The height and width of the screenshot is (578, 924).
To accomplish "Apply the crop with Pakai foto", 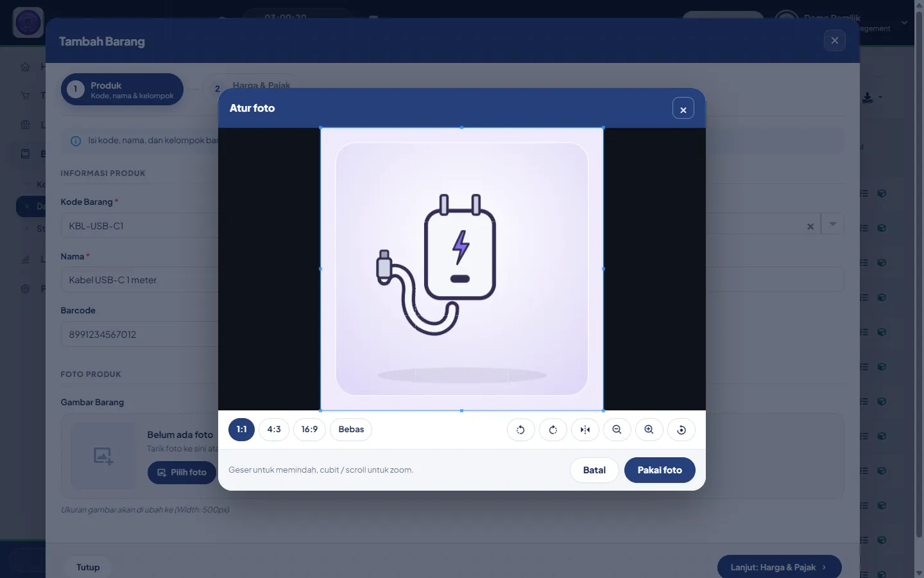I will [660, 470].
